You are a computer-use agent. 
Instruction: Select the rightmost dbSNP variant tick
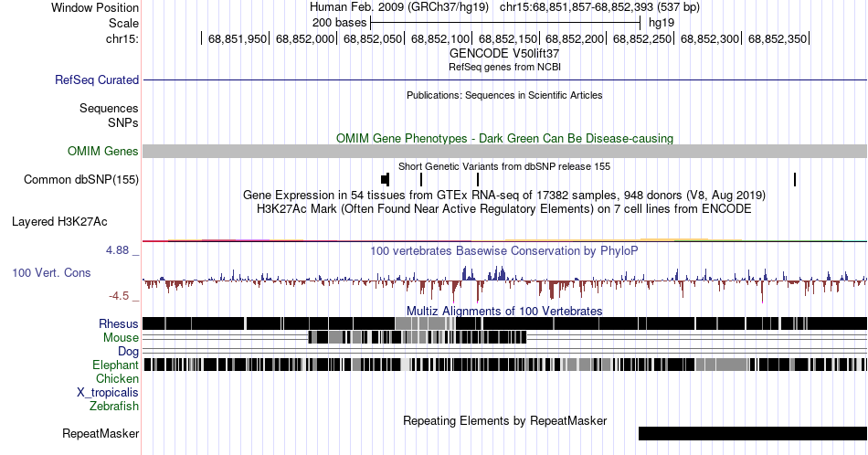(x=795, y=179)
